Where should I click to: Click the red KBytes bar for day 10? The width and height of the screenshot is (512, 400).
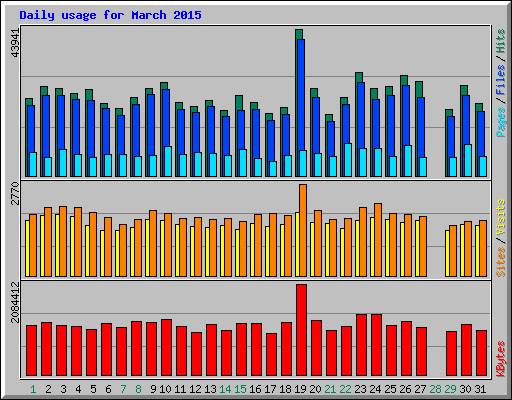coord(166,348)
